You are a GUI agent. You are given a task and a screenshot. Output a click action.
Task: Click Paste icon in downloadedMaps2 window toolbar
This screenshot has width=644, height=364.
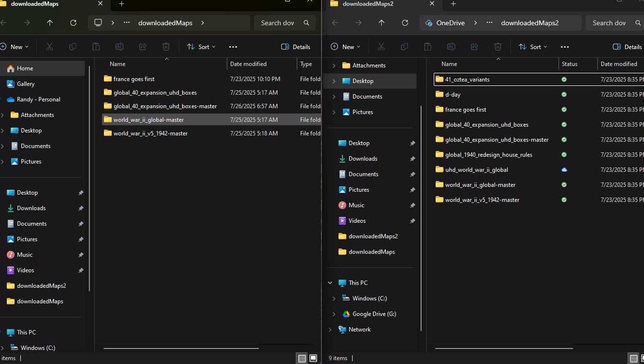click(x=428, y=47)
